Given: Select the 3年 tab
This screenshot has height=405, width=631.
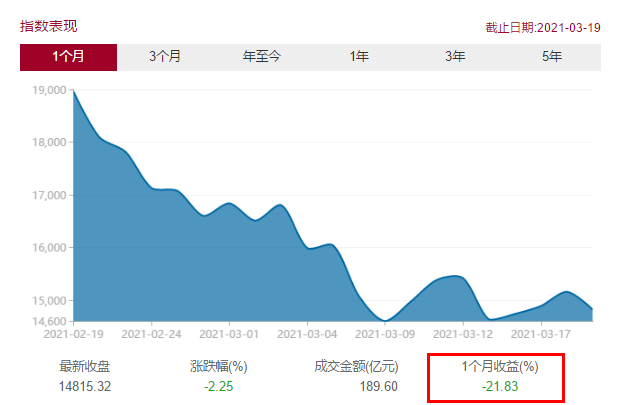Looking at the screenshot, I should [456, 57].
